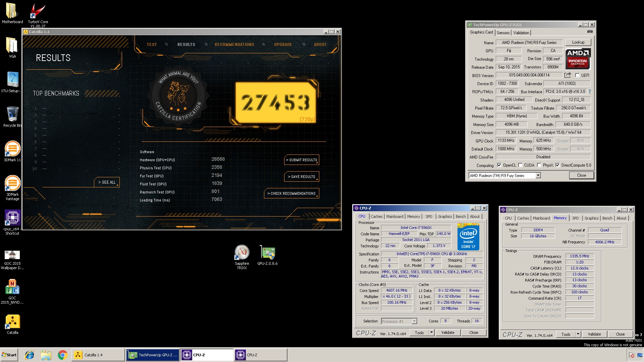Image resolution: width=644 pixels, height=362 pixels.
Task: Click Lookup button in GPU-Z
Action: pos(578,42)
